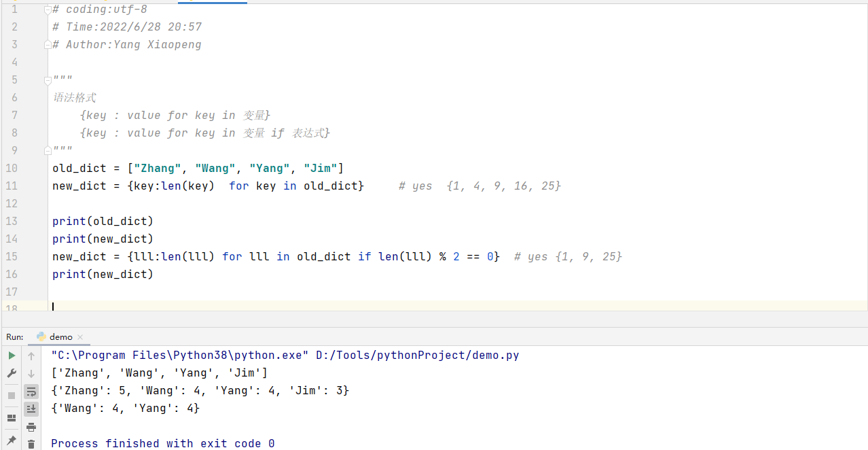Click the "# coding:utf-8" comment
Viewport: 868px width, 450px height.
pyautogui.click(x=100, y=10)
